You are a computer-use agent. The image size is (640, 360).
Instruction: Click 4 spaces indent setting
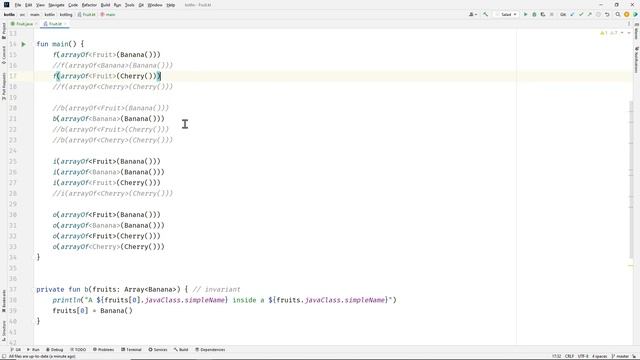(x=600, y=356)
